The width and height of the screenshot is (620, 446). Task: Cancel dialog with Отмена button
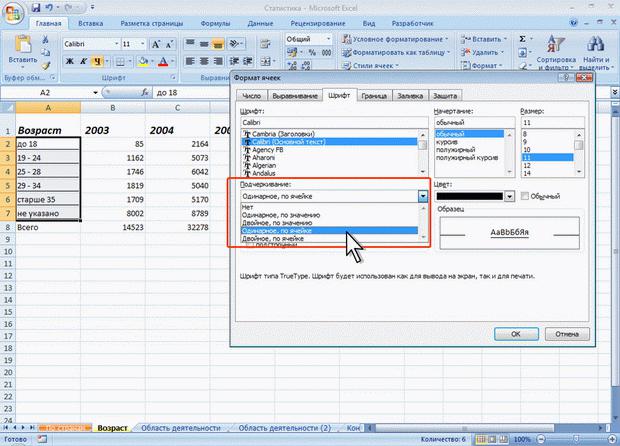(x=567, y=334)
